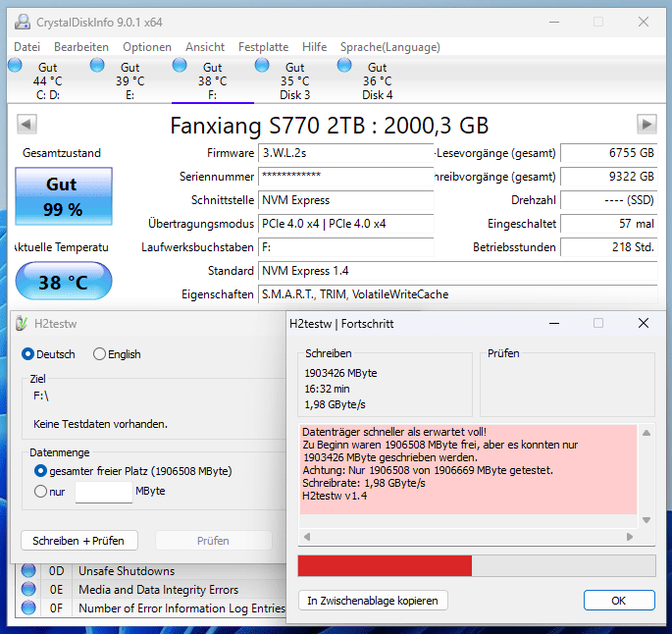Click the blue status orb for E:
Viewport: 672px width, 634px height.
pyautogui.click(x=97, y=65)
